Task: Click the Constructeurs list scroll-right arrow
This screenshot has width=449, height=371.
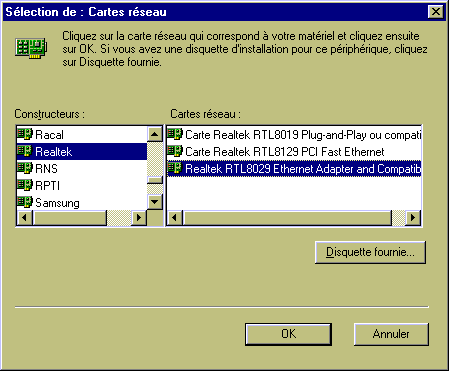Action: click(139, 218)
